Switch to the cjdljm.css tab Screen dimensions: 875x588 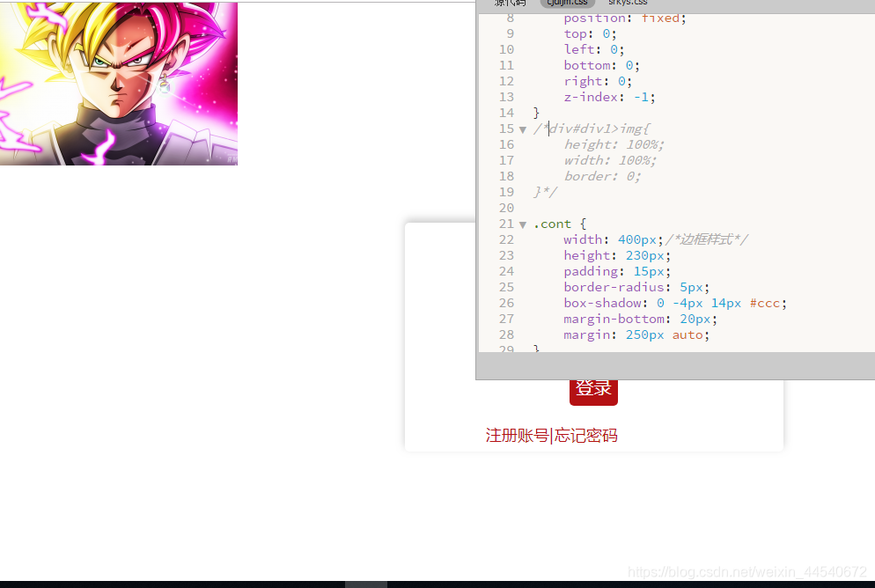click(568, 3)
